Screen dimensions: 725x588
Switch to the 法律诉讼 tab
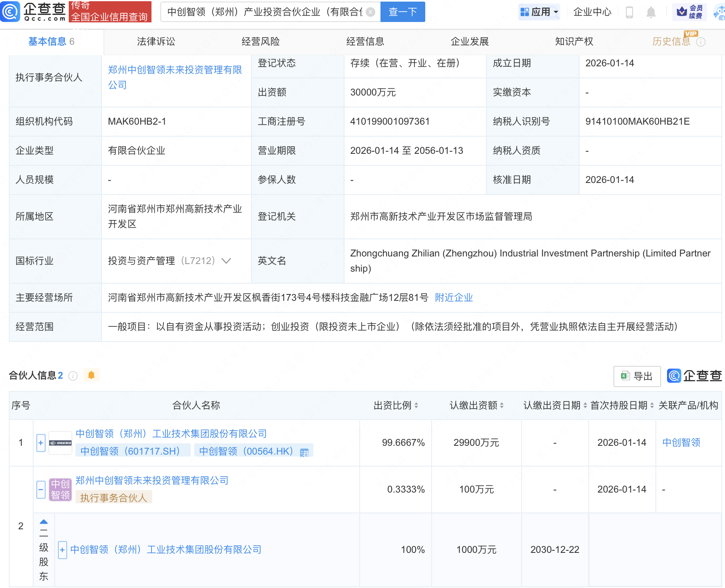(x=155, y=41)
